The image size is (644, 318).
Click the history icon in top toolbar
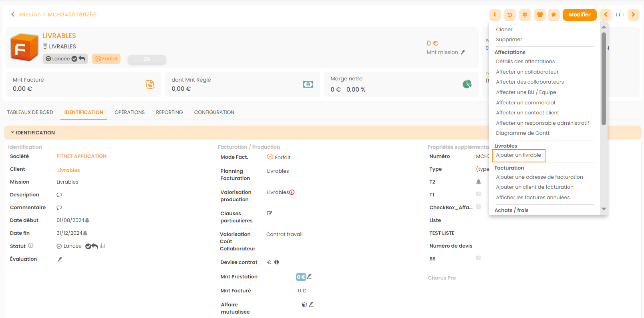[509, 15]
